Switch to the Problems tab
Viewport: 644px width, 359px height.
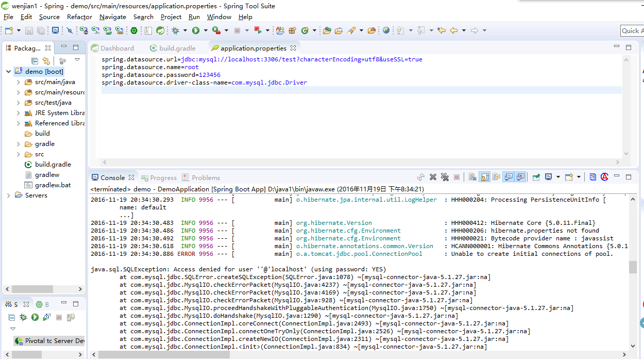[x=206, y=177]
